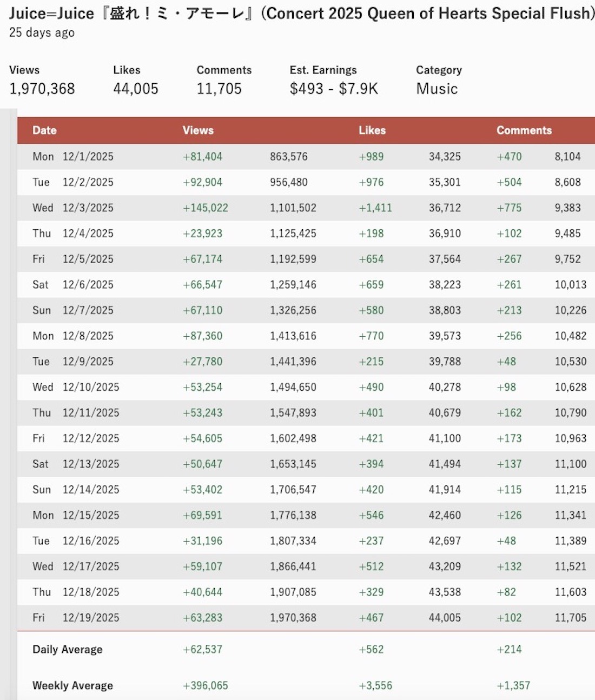Viewport: 595px width, 700px height.
Task: Click the Weekly Average label
Action: [x=73, y=686]
